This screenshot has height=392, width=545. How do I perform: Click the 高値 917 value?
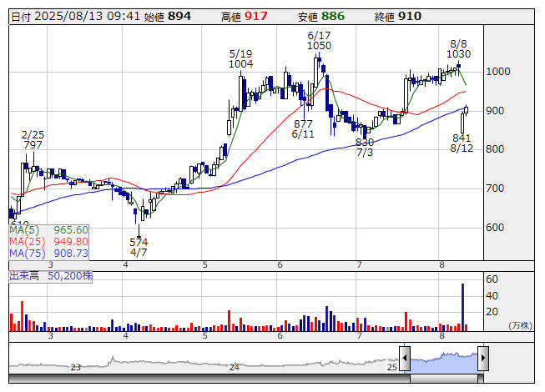pos(256,17)
